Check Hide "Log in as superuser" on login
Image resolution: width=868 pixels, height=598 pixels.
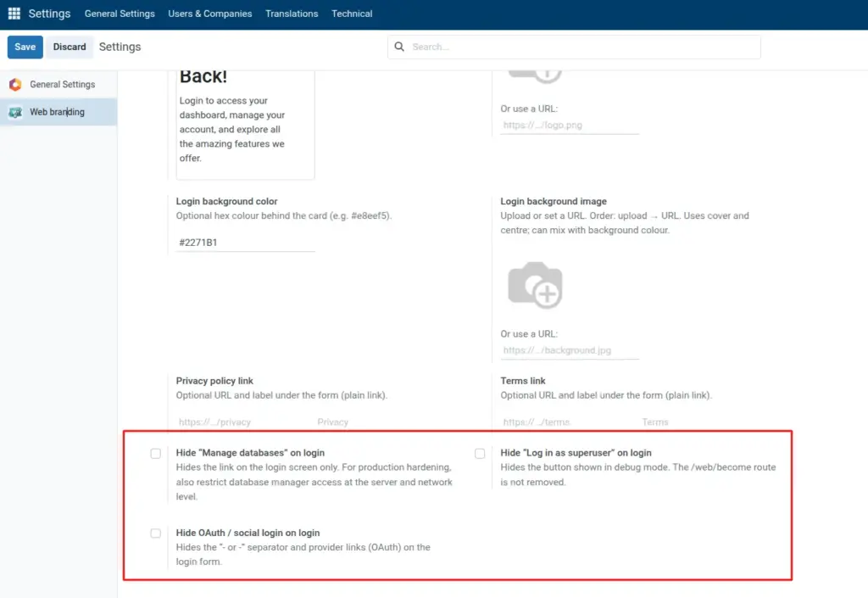click(x=480, y=454)
